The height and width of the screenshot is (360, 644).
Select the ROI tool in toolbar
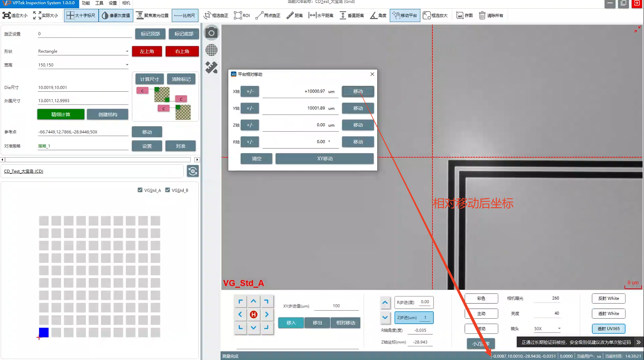tap(242, 15)
